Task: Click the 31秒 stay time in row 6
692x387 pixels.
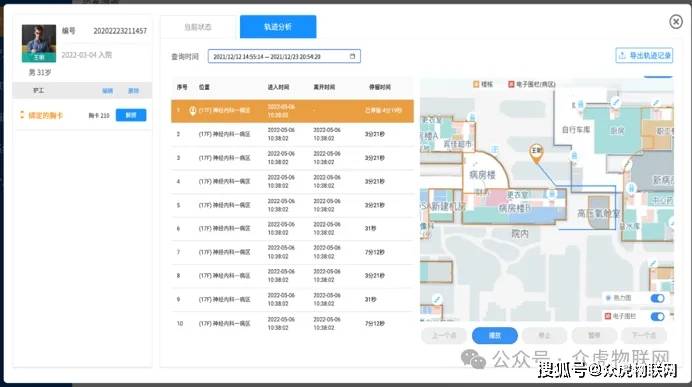Action: (371, 229)
